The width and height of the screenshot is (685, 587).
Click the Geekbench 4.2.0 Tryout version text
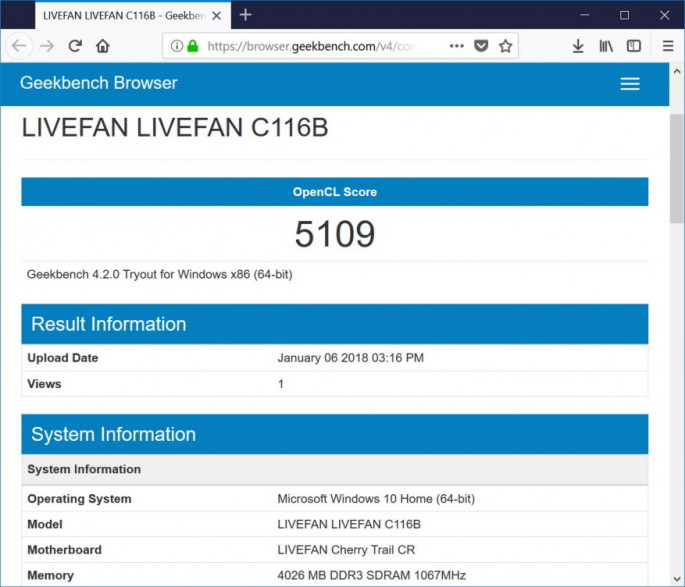[x=159, y=274]
